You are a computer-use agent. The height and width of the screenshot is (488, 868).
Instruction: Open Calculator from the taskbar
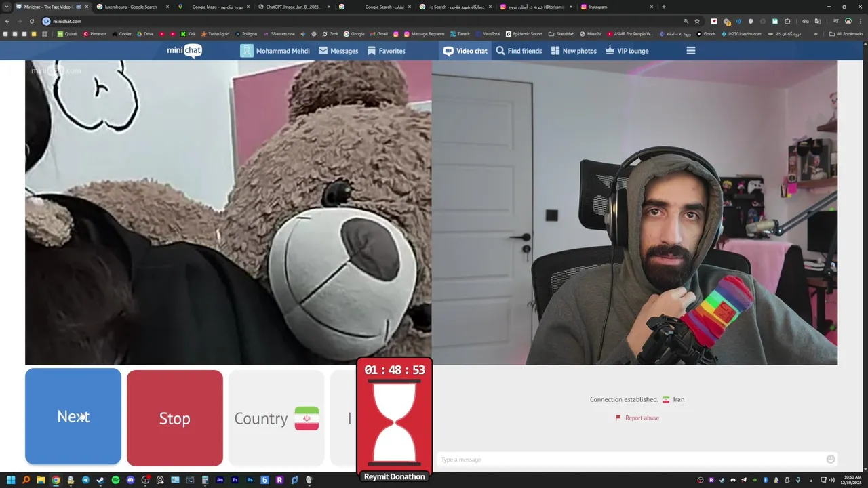coord(205,480)
